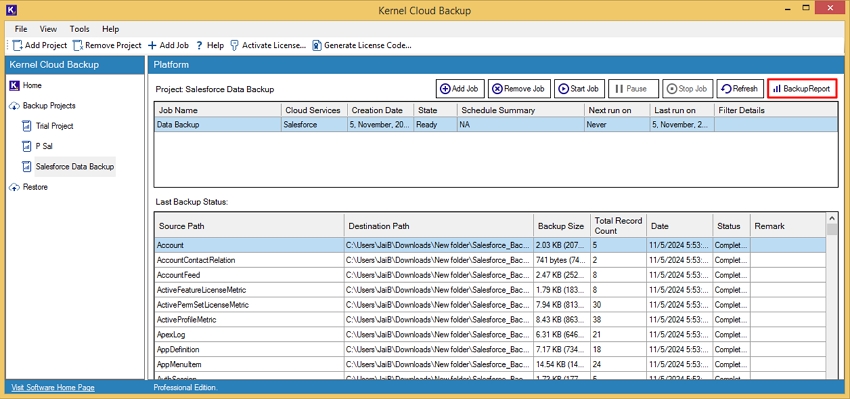The height and width of the screenshot is (399, 850).
Task: Click the Home icon in the sidebar
Action: 15,86
